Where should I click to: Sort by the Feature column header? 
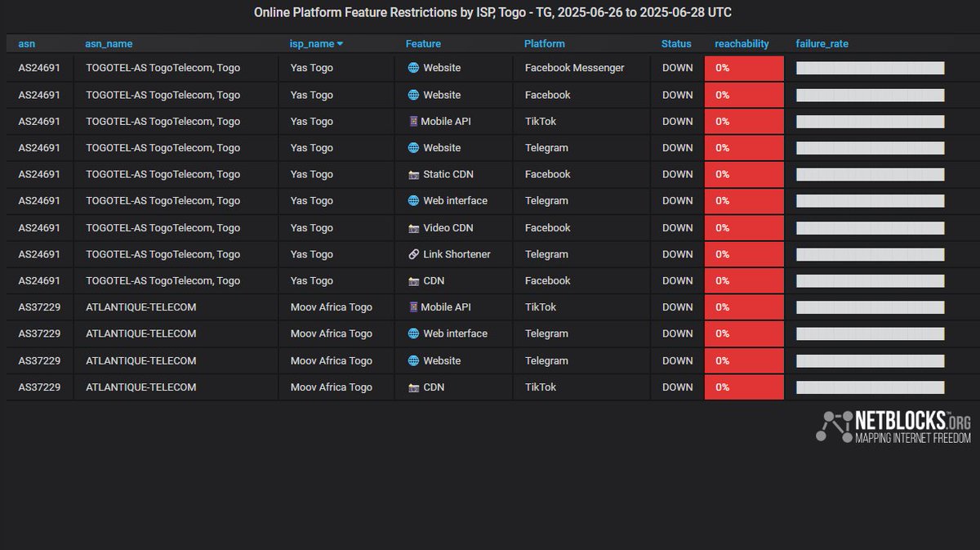(423, 44)
